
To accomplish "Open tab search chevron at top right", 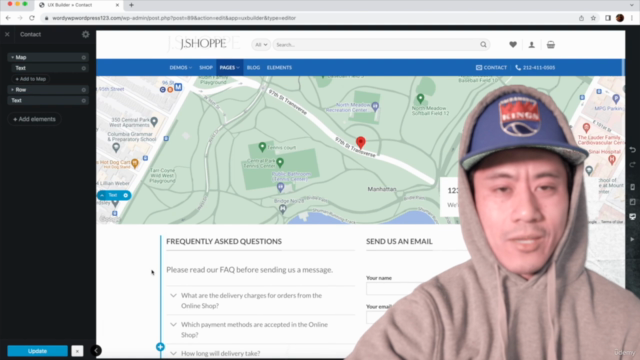I will click(x=632, y=5).
